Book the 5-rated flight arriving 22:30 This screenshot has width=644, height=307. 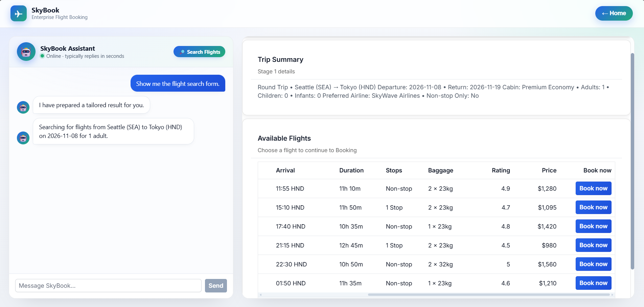(593, 264)
